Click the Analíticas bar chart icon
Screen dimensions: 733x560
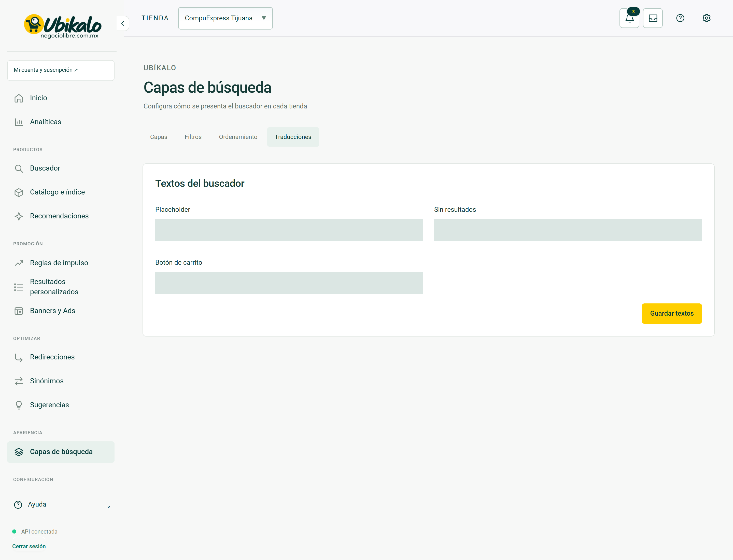tap(19, 122)
